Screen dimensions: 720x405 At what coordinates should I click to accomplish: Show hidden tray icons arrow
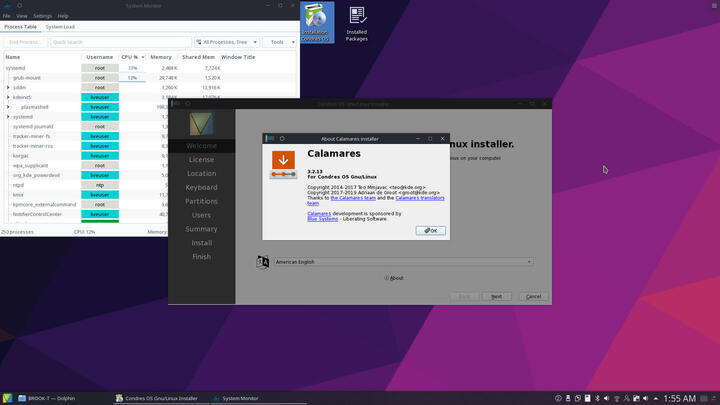pos(656,398)
